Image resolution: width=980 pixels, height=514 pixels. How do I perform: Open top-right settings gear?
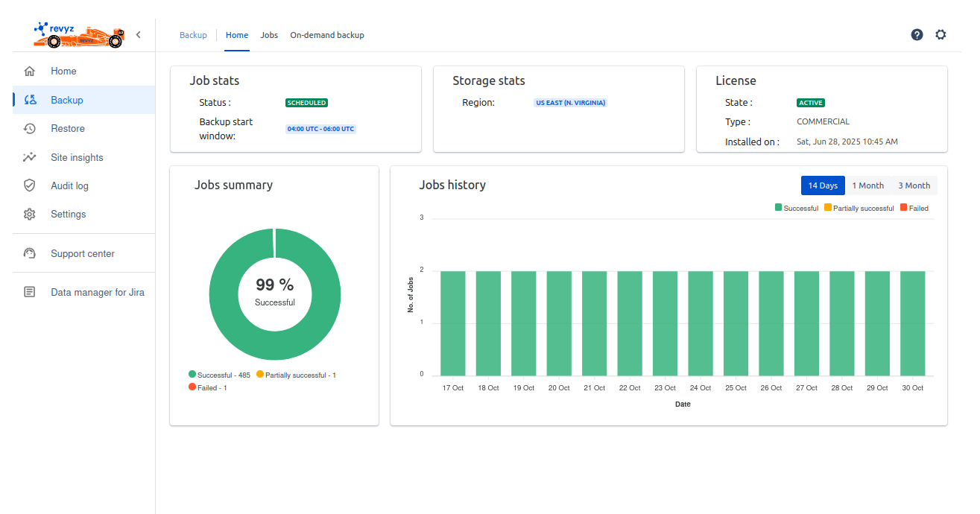[941, 35]
